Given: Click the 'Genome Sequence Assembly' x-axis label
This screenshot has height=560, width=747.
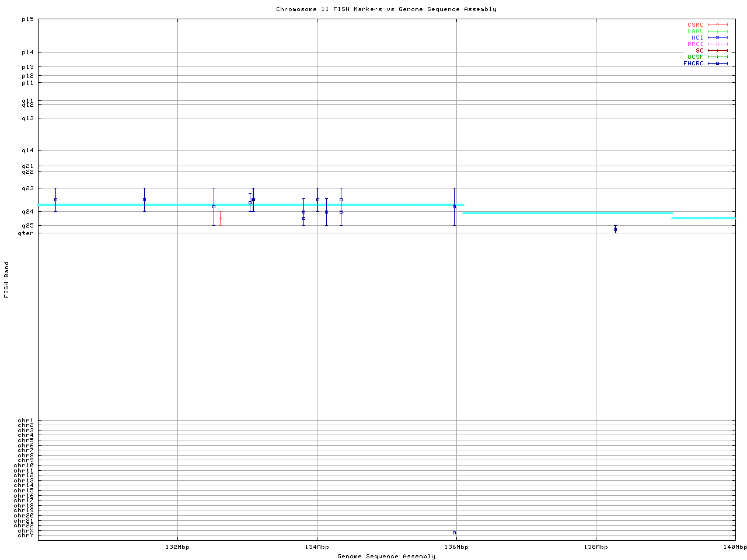Looking at the screenshot, I should (x=386, y=556).
